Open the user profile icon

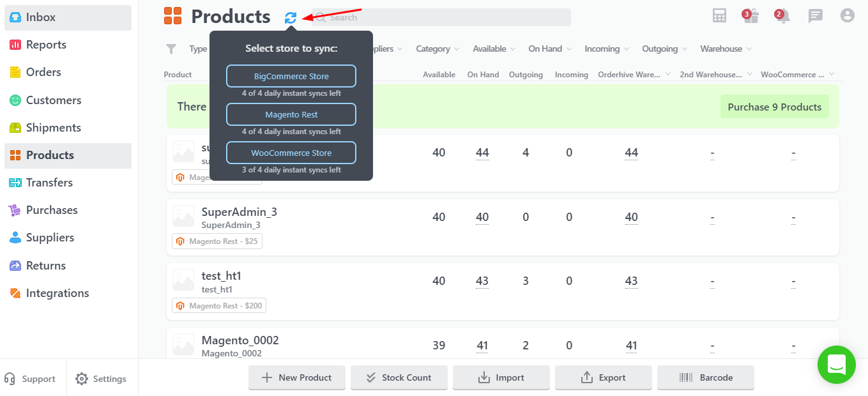[848, 15]
